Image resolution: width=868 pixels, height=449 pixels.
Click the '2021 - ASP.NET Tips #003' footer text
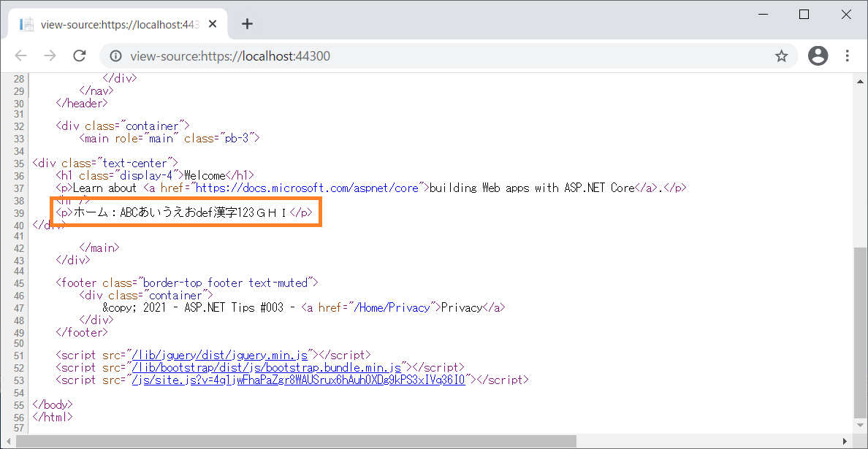click(215, 308)
